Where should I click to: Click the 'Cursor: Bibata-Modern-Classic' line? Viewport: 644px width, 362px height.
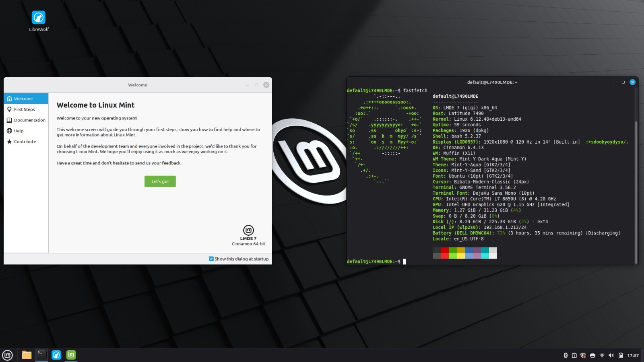pos(481,182)
